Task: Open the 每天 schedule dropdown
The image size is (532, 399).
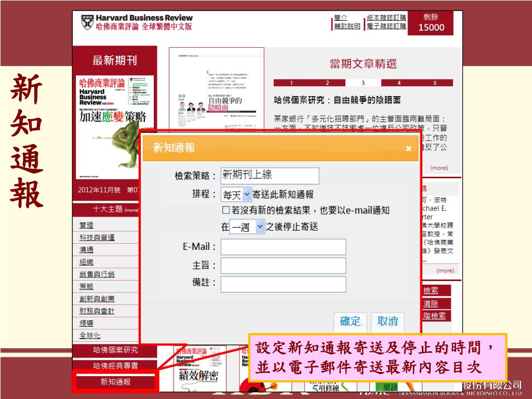Action: point(236,195)
